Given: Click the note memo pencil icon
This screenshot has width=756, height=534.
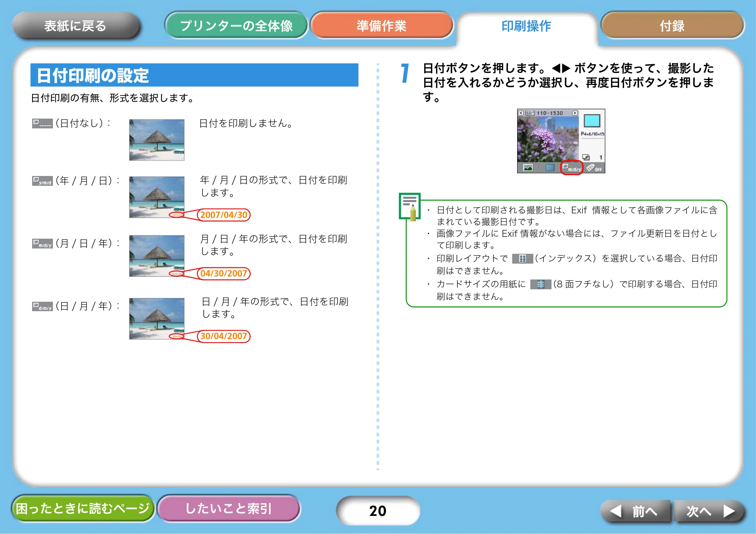Looking at the screenshot, I should click(410, 206).
